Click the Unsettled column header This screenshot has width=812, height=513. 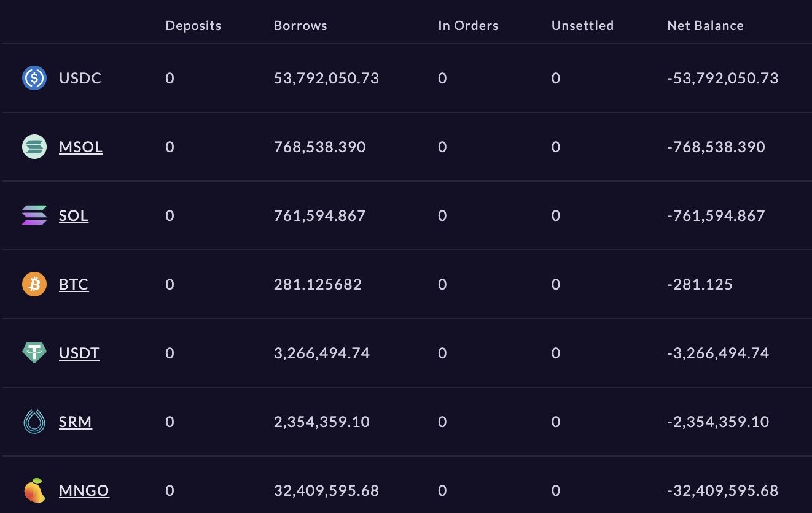click(582, 26)
